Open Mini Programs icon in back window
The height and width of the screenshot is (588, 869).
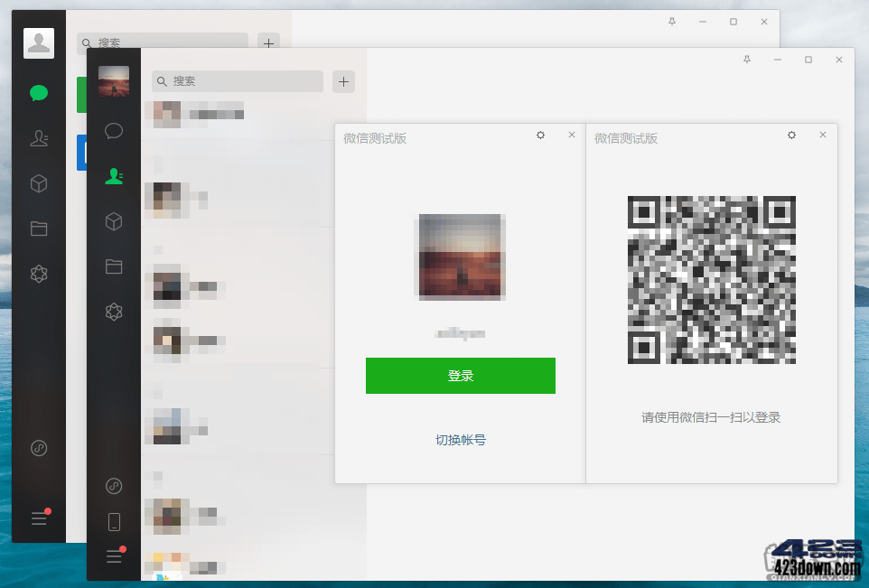pyautogui.click(x=39, y=448)
